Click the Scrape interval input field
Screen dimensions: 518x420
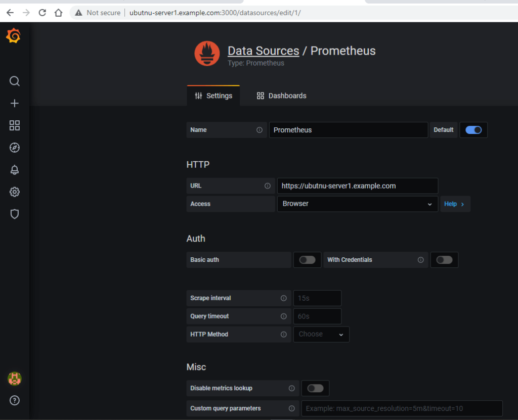(317, 298)
